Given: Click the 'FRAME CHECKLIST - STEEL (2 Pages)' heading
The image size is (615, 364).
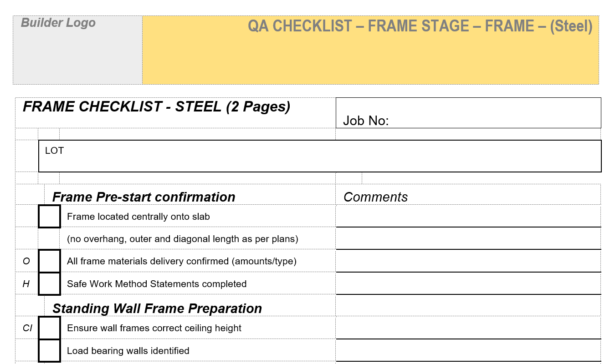Looking at the screenshot, I should [x=157, y=107].
